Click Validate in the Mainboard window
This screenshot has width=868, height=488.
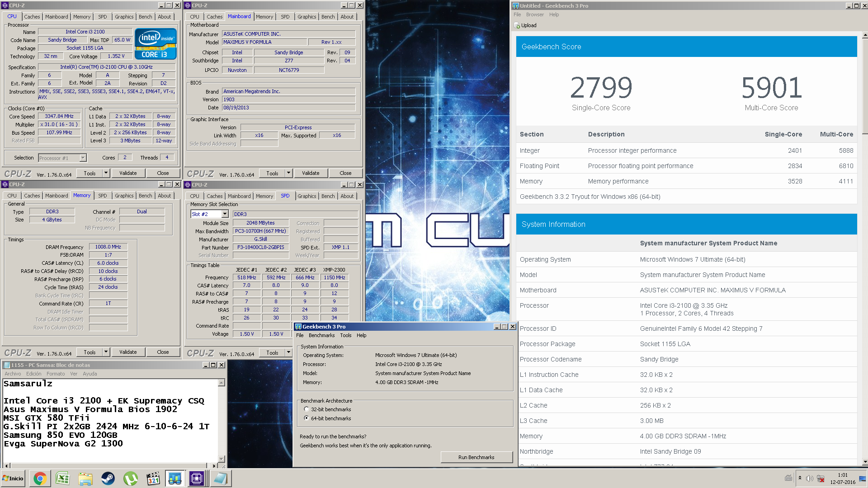[311, 173]
